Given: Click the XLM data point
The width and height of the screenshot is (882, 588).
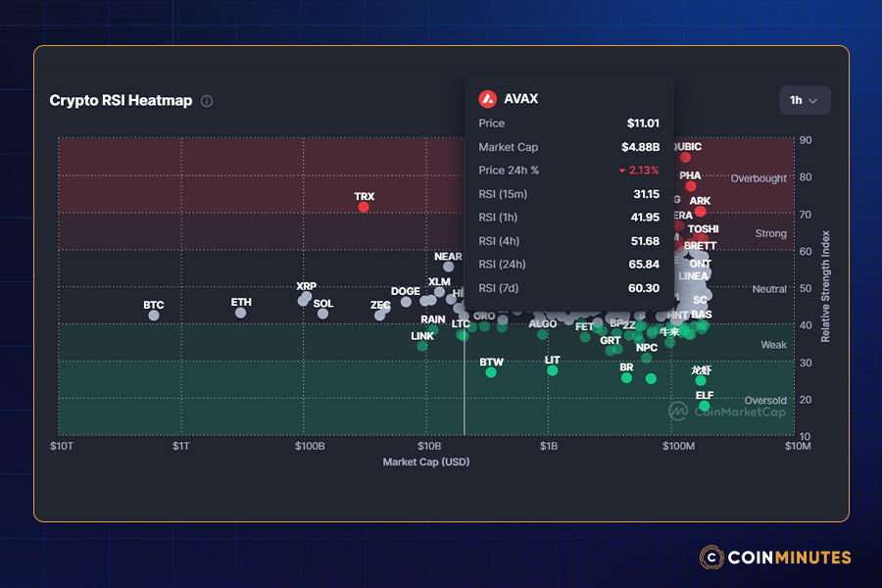Looking at the screenshot, I should [x=439, y=292].
